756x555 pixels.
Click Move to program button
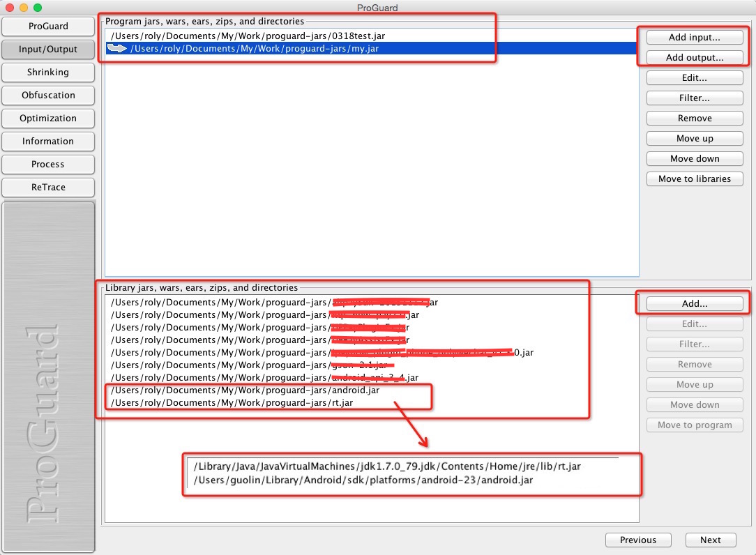click(695, 425)
